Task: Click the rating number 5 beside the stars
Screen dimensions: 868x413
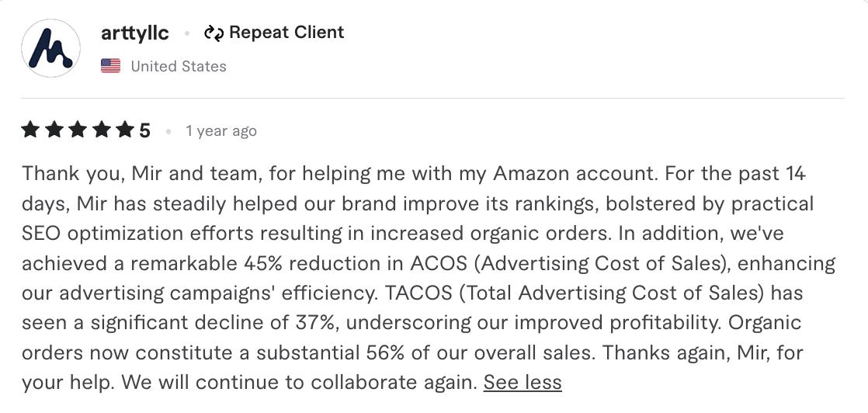Action: point(145,131)
